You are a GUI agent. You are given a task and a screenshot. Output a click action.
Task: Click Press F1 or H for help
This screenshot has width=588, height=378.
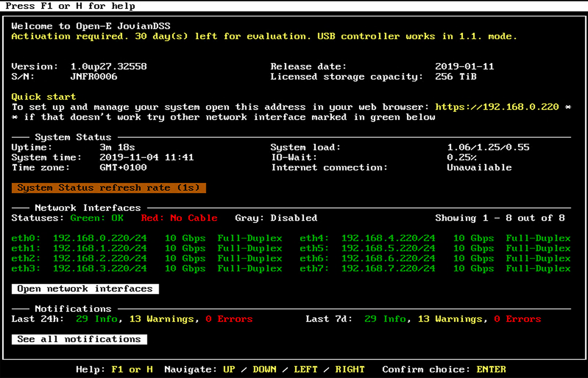click(x=71, y=6)
